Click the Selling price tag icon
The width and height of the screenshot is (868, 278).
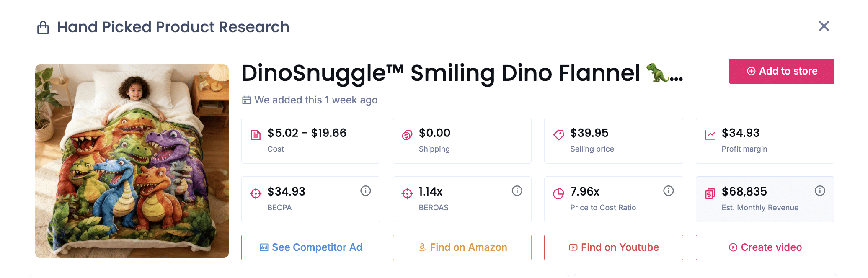[x=558, y=135]
